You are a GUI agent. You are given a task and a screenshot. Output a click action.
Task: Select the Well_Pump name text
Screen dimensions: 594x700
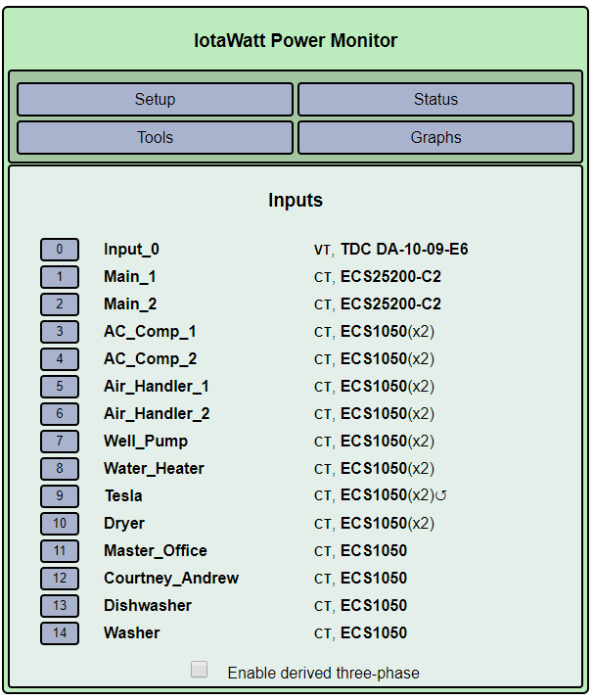pos(146,442)
